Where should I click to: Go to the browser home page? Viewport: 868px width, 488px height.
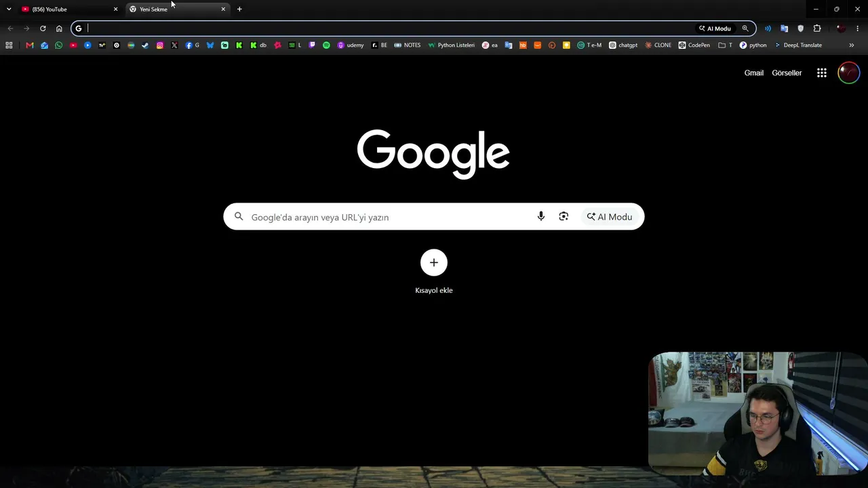(59, 28)
